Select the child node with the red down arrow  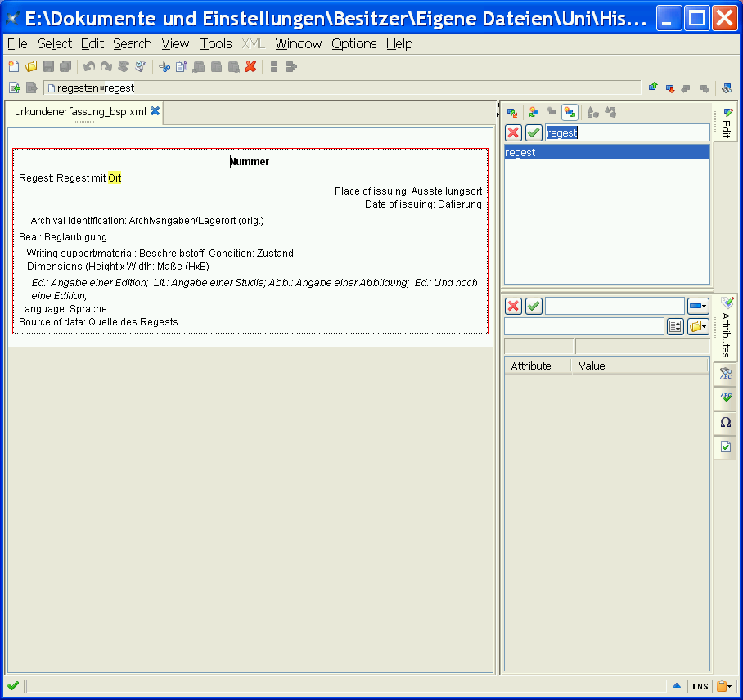(x=670, y=88)
